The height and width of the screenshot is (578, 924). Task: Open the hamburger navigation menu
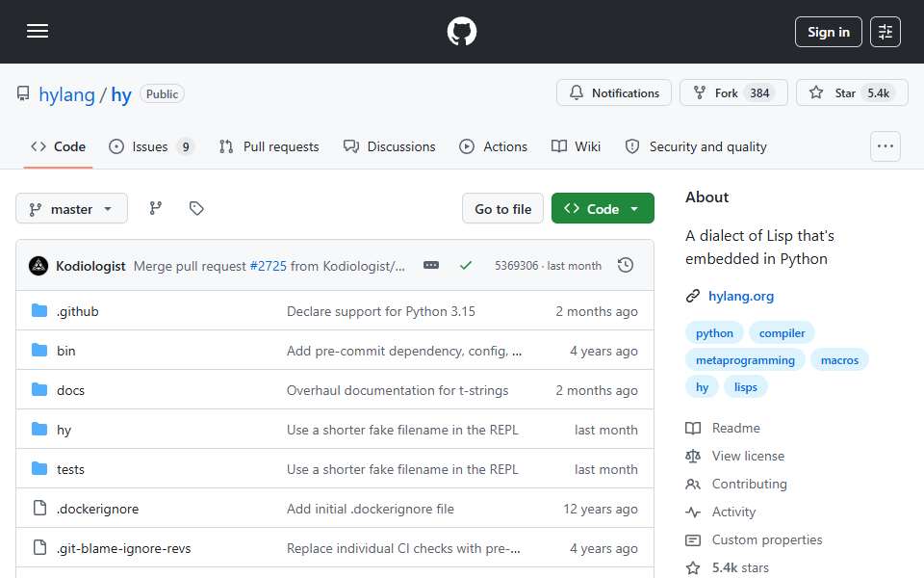pos(38,31)
